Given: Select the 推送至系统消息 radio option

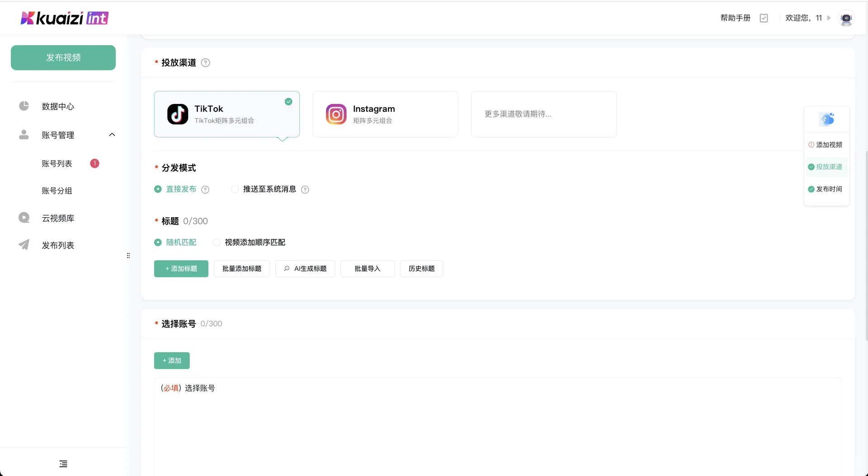Looking at the screenshot, I should click(x=235, y=189).
